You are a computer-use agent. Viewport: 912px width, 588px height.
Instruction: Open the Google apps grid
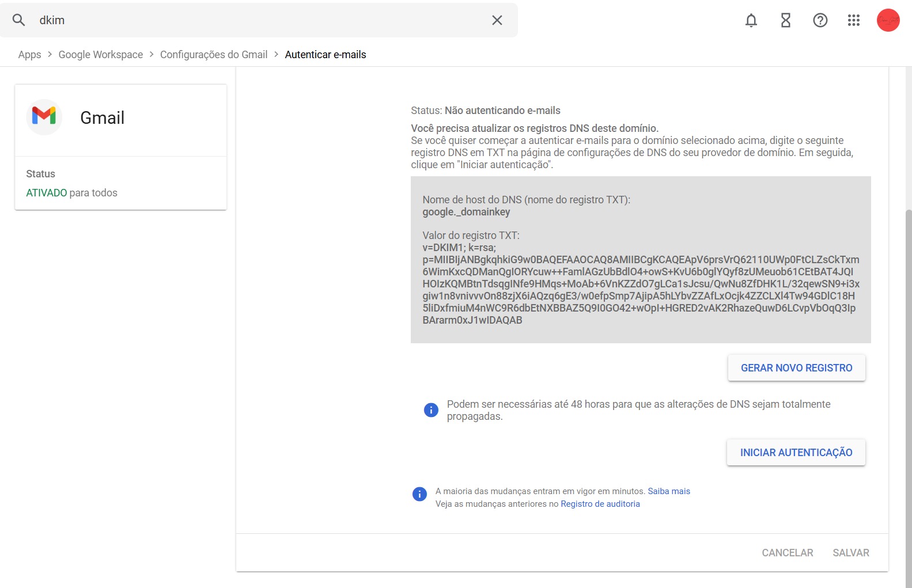tap(853, 21)
